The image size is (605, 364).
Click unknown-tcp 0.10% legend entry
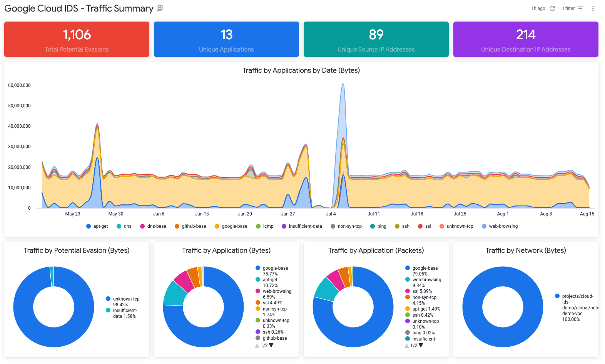[x=422, y=324]
